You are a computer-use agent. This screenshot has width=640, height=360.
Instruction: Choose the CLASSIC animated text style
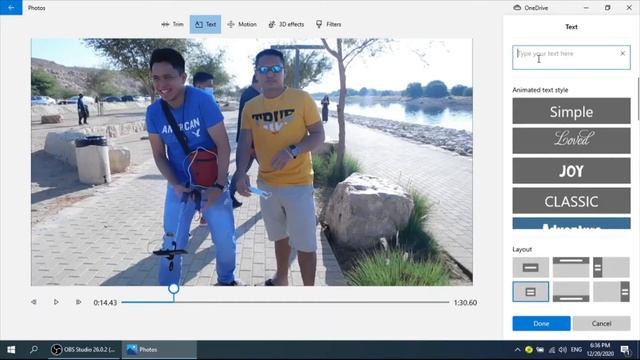(x=571, y=201)
